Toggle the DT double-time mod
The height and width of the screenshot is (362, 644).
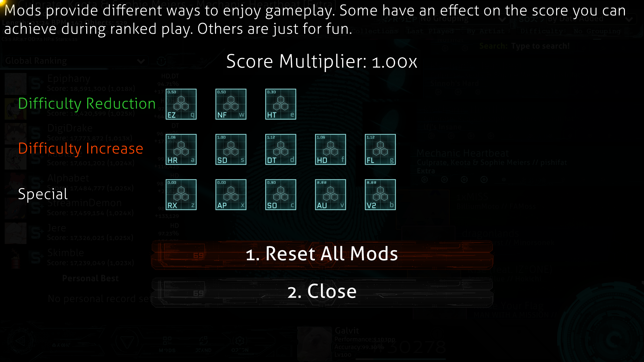pyautogui.click(x=280, y=149)
